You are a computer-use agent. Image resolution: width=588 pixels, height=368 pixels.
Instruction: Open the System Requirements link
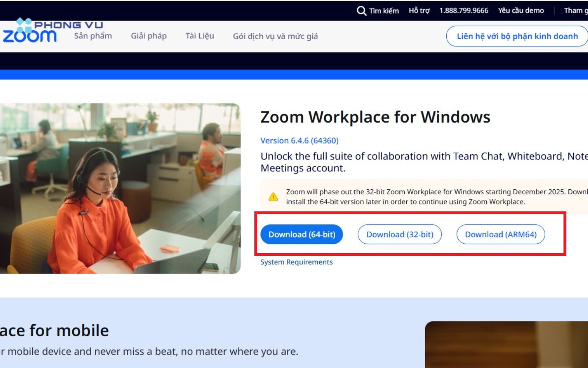(x=297, y=262)
